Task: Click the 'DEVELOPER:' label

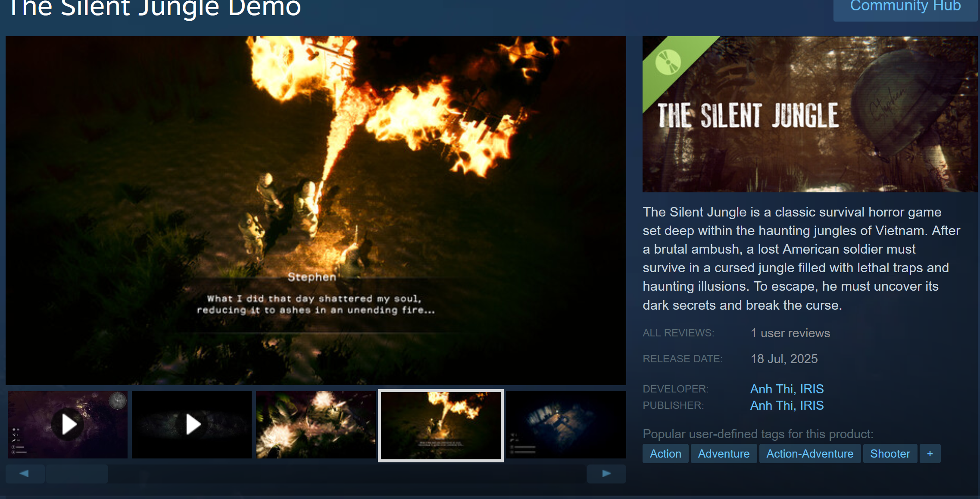Action: (x=675, y=389)
